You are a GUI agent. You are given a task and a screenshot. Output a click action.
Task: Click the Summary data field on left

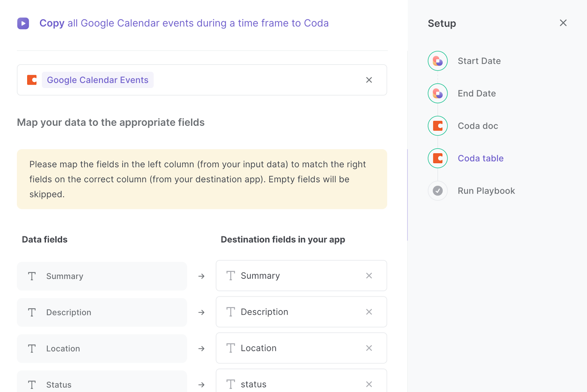[x=102, y=276]
